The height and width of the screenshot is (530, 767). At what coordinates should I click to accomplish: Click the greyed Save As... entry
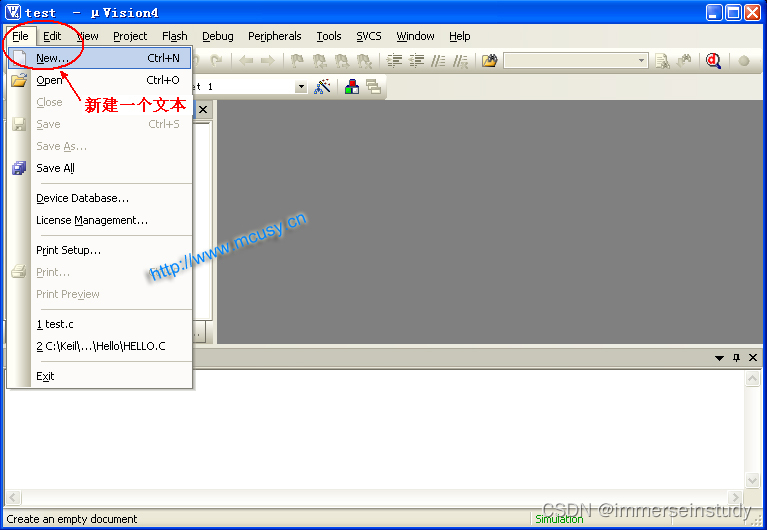100,146
